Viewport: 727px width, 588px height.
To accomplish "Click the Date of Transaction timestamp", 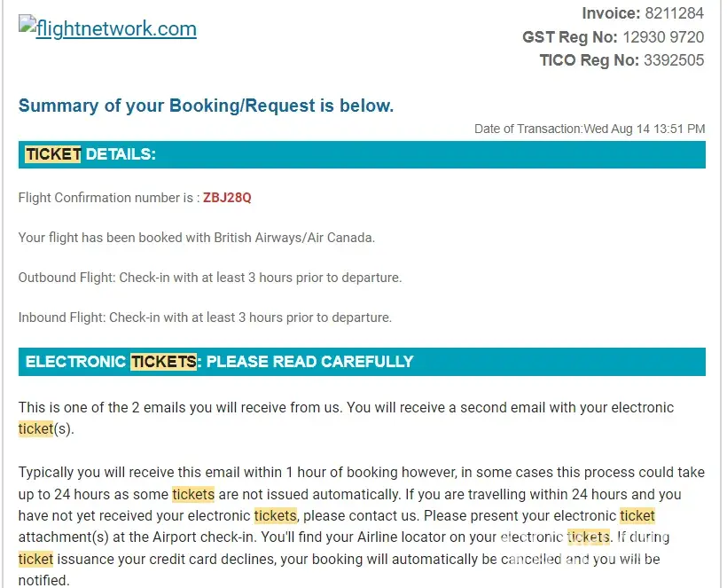I will tap(590, 129).
